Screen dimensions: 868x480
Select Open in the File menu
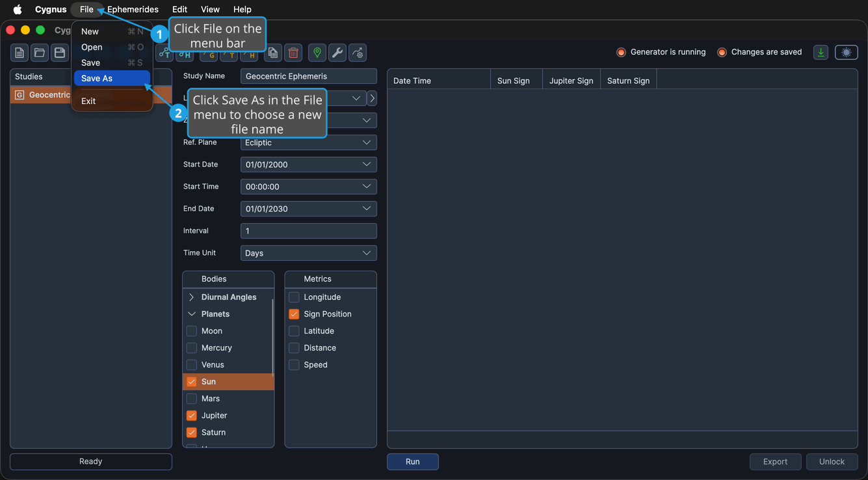click(x=112, y=47)
